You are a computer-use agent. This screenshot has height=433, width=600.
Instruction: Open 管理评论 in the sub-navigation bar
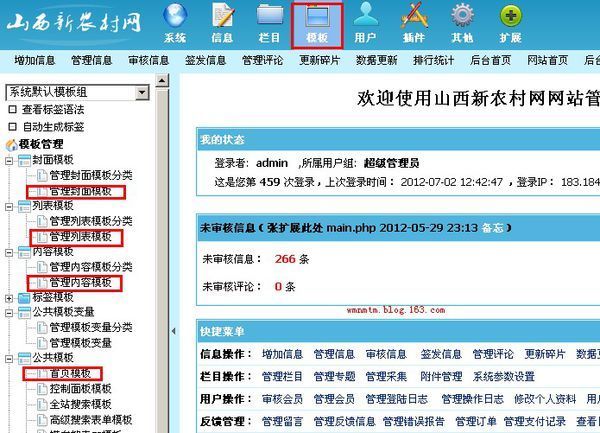(263, 60)
